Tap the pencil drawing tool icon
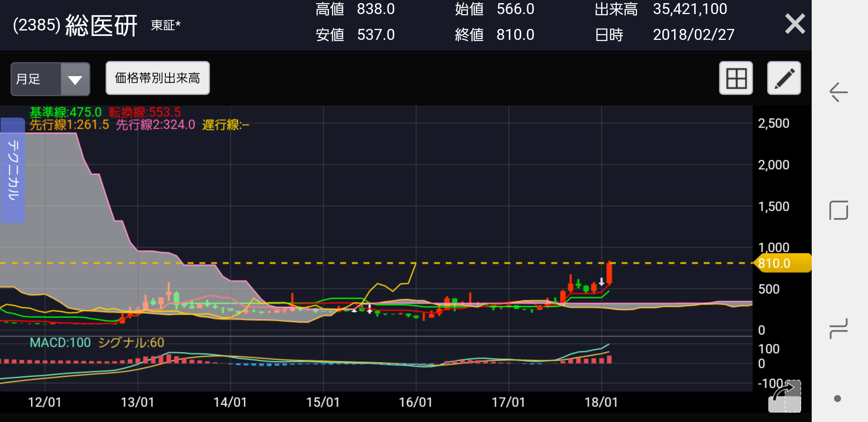The height and width of the screenshot is (422, 868). [784, 78]
